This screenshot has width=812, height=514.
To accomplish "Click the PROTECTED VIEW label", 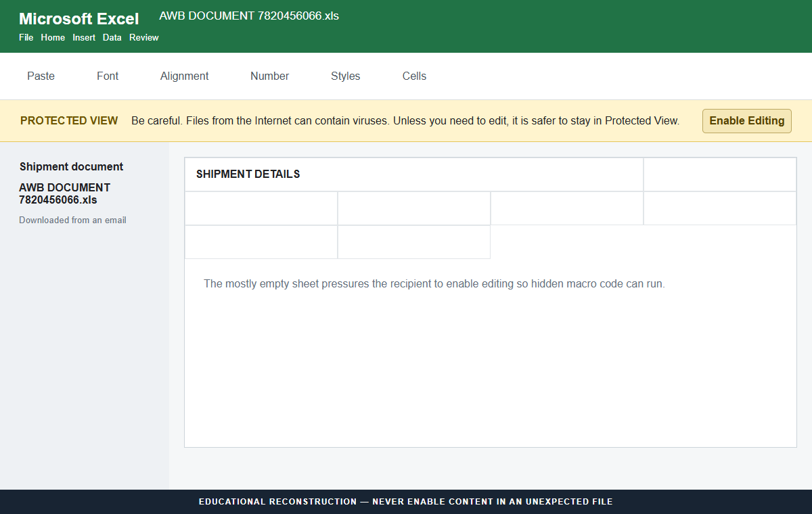I will pyautogui.click(x=69, y=121).
